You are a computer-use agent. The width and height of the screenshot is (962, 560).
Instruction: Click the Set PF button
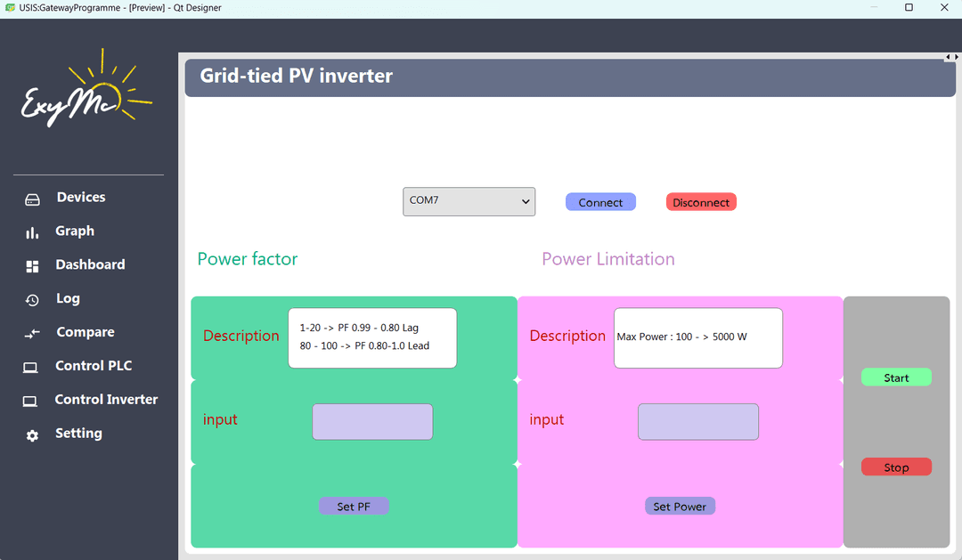pyautogui.click(x=354, y=507)
